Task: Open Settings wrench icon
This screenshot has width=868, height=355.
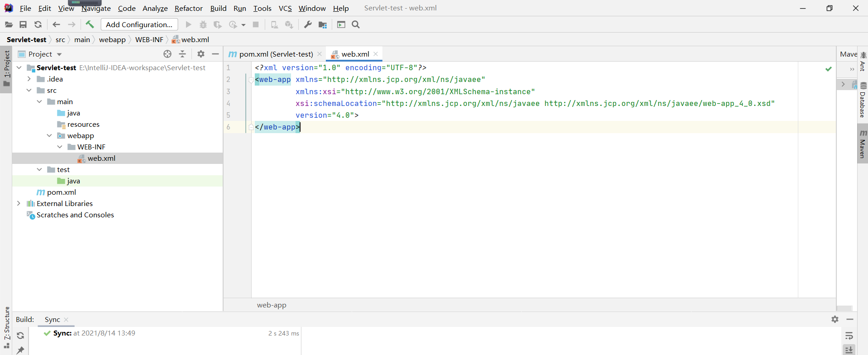Action: 308,25
